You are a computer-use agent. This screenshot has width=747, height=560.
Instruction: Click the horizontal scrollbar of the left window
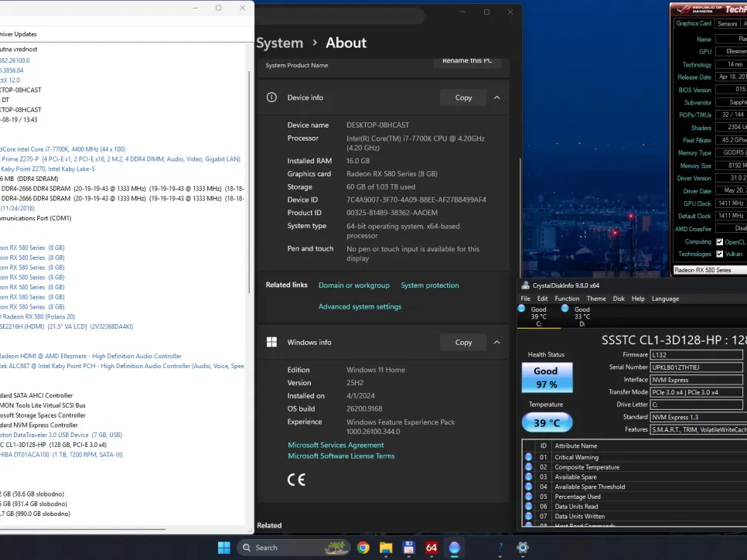(83, 528)
